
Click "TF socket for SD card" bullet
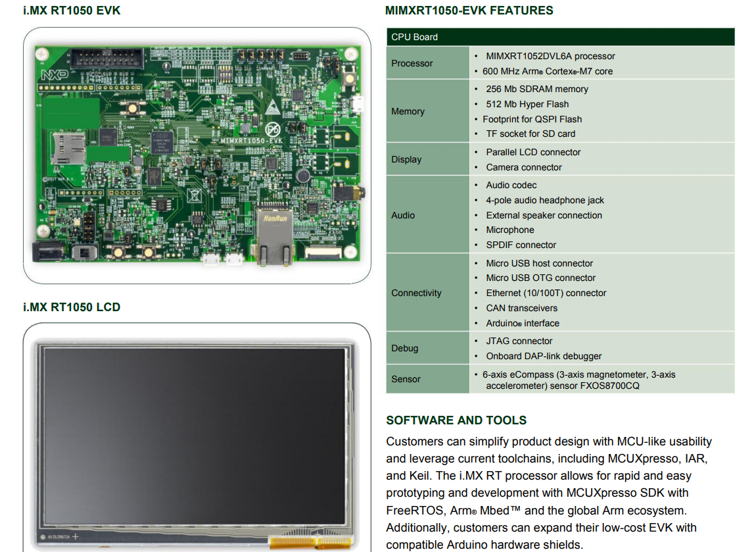click(x=531, y=134)
